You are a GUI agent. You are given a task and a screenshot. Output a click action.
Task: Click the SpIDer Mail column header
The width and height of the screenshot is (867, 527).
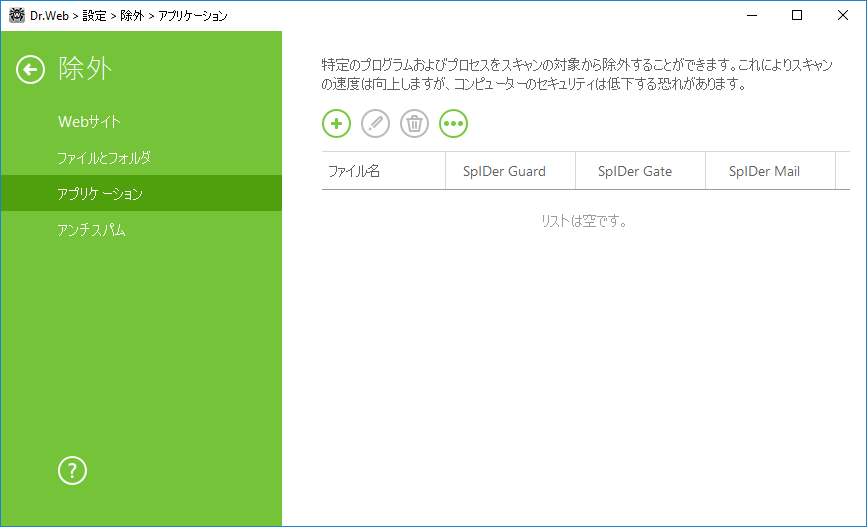coord(770,171)
